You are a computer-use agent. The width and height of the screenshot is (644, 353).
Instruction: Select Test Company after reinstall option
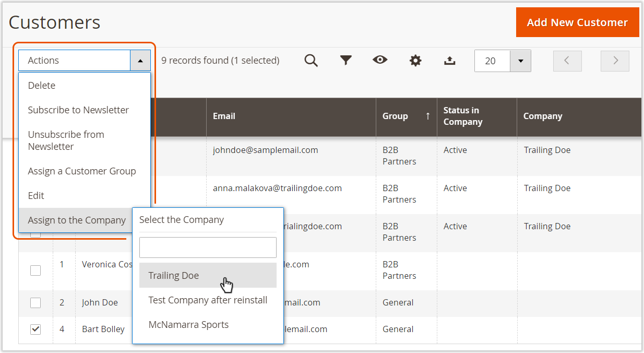(208, 300)
